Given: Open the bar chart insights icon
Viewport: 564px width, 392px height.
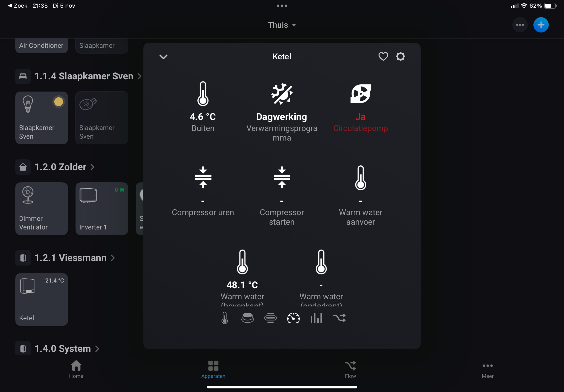Looking at the screenshot, I should 316,318.
